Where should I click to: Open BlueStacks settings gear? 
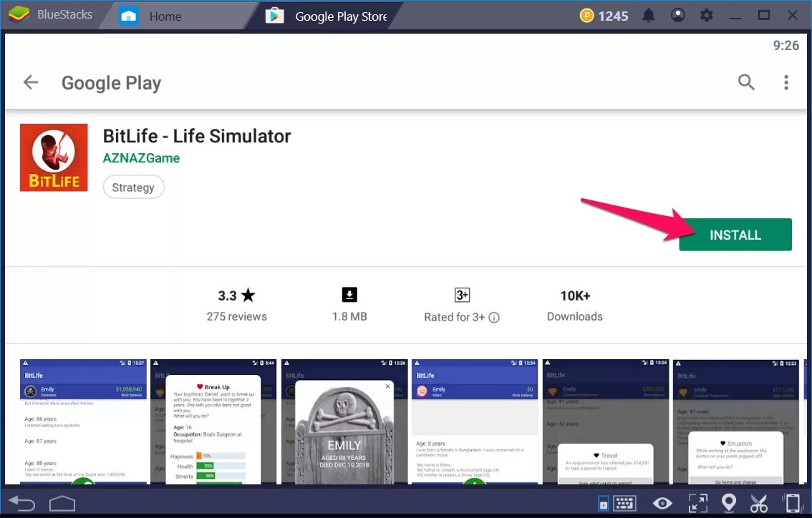tap(706, 16)
